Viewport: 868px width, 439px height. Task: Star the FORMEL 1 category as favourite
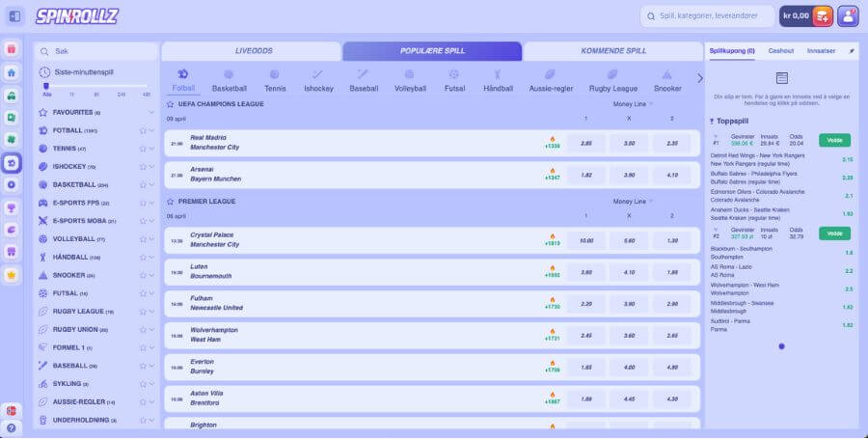click(143, 347)
